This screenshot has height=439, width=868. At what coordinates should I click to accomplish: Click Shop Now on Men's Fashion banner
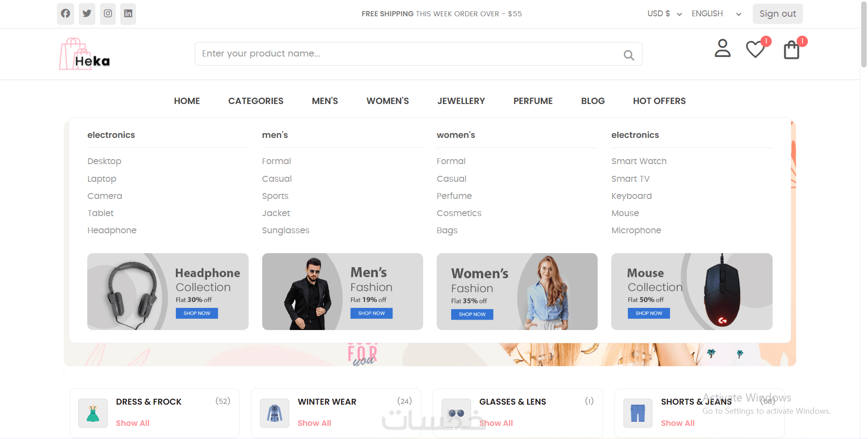[372, 313]
